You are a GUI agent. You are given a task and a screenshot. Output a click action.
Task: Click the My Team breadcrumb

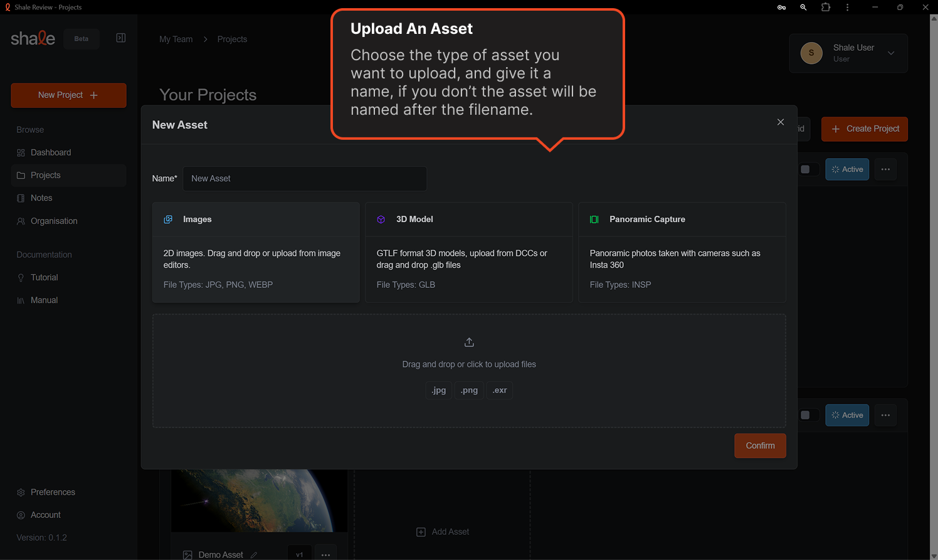pyautogui.click(x=176, y=39)
